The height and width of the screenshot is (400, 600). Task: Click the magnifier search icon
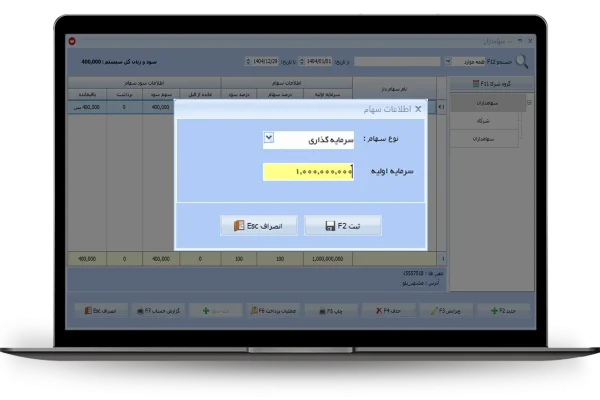click(x=521, y=62)
